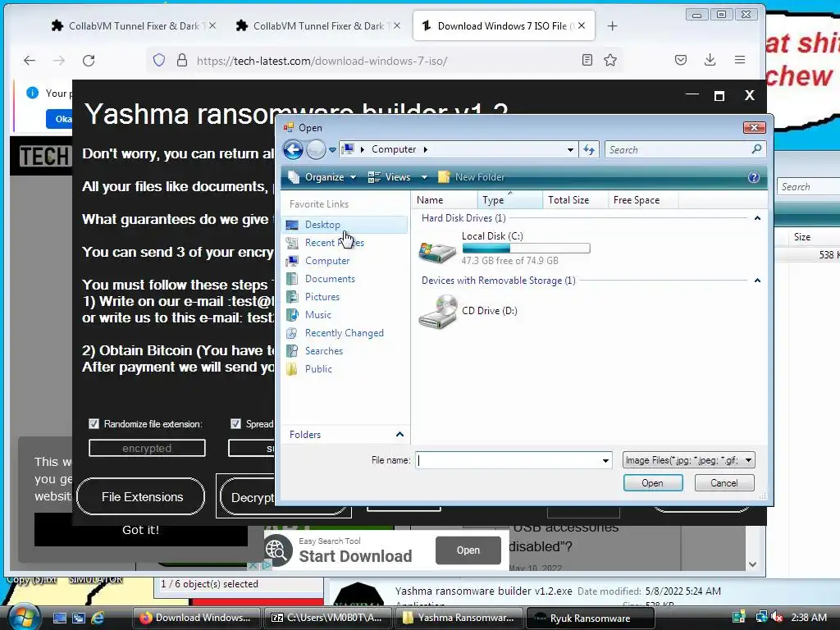Sort by the Name column

click(445, 200)
